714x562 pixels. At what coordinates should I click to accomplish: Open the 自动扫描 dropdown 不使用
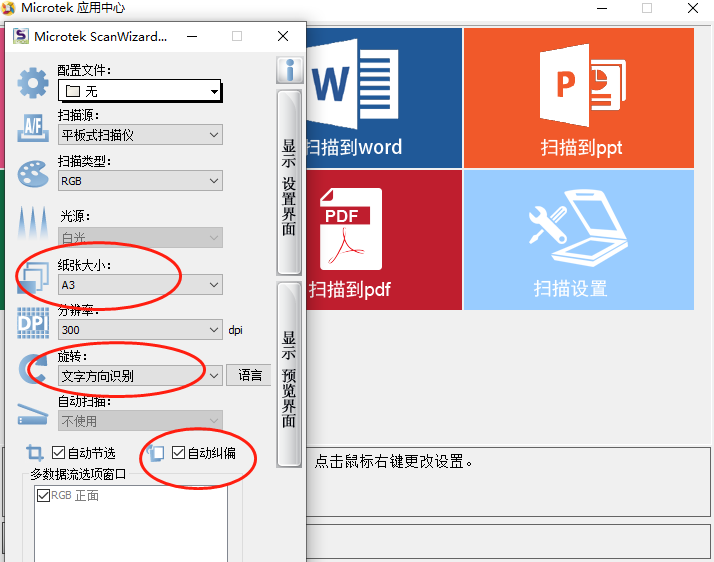pyautogui.click(x=140, y=421)
